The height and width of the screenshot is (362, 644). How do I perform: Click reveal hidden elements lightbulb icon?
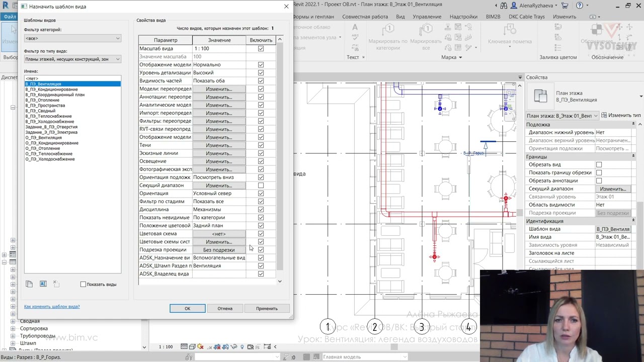(x=242, y=347)
